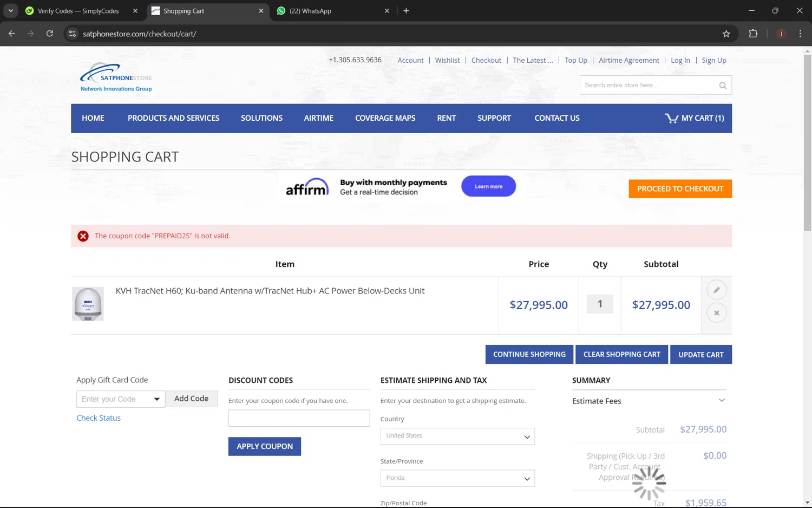This screenshot has width=812, height=508.
Task: Click the browser profile avatar icon
Action: point(781,34)
